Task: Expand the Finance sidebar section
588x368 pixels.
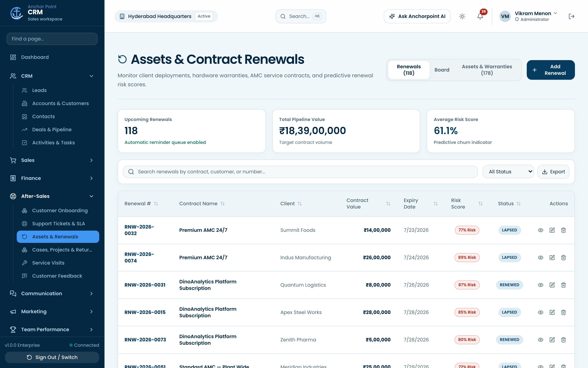Action: [52, 178]
